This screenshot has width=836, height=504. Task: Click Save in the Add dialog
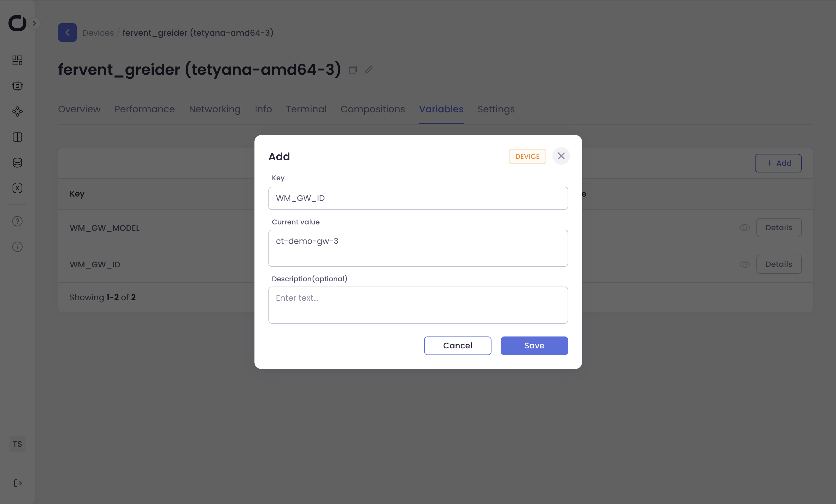534,345
